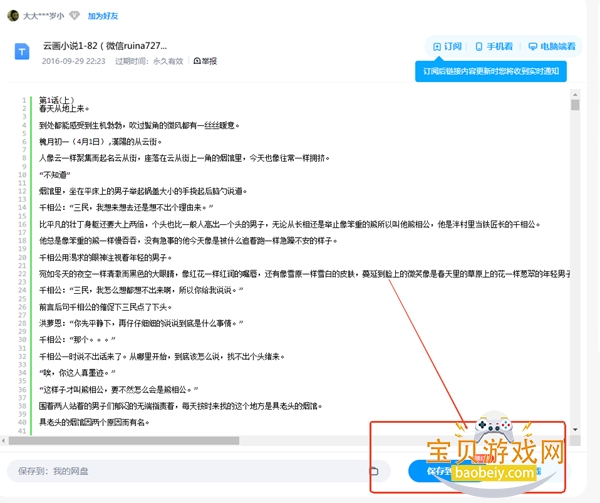
Task: Click username 大大***岁小
Action: [44, 16]
